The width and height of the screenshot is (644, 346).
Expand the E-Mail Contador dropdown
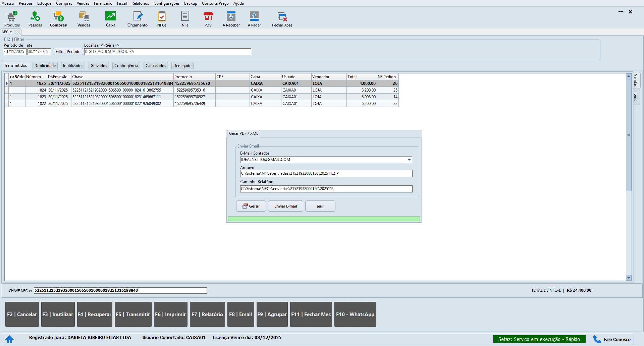coord(409,160)
